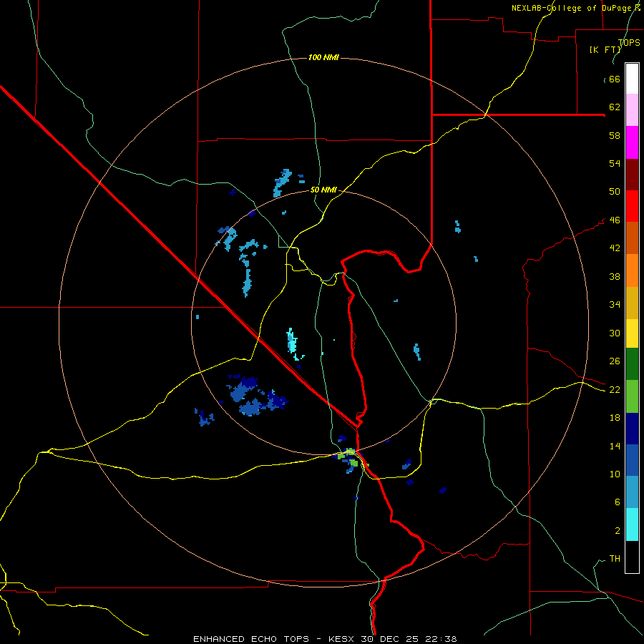644x644 pixels.
Task: Click the TH legend label
Action: click(615, 559)
